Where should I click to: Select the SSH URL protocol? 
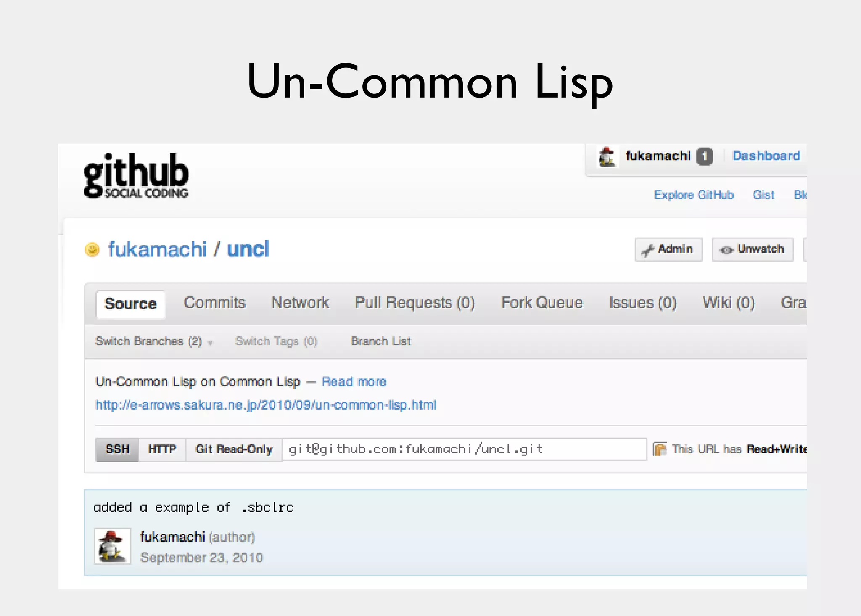pyautogui.click(x=117, y=449)
